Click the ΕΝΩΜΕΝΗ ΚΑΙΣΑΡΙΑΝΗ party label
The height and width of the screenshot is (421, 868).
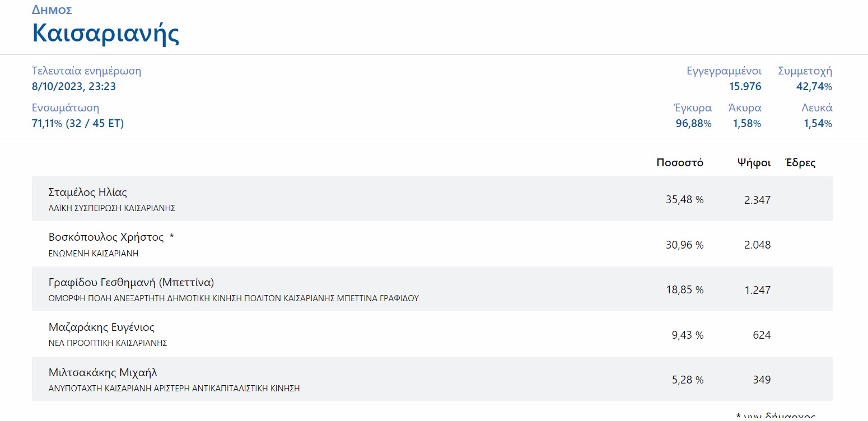pos(94,253)
